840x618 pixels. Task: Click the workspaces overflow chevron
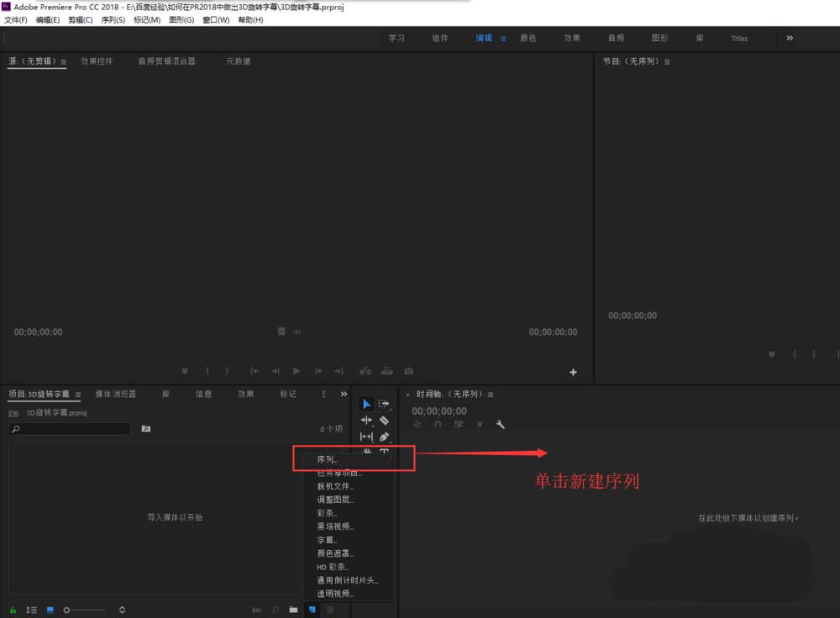(x=790, y=38)
